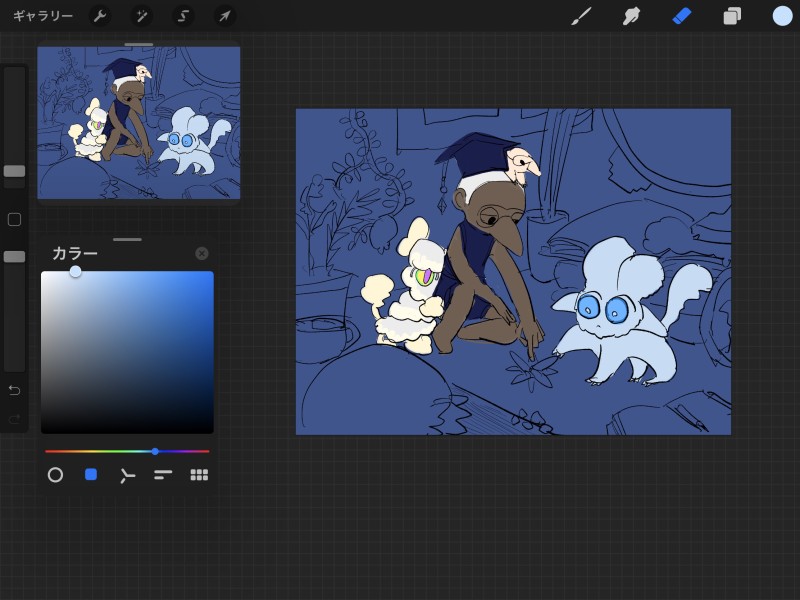
Task: Switch to Disc color picker tab
Action: [56, 475]
